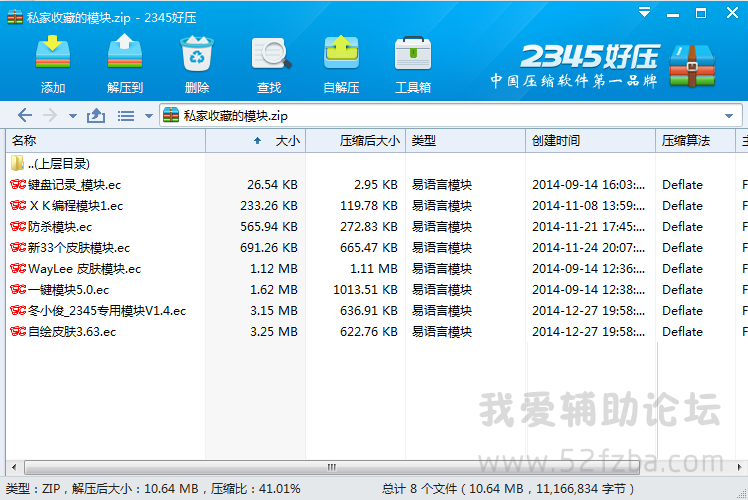This screenshot has width=748, height=500.
Task: Click the title bar app icon
Action: pyautogui.click(x=15, y=17)
